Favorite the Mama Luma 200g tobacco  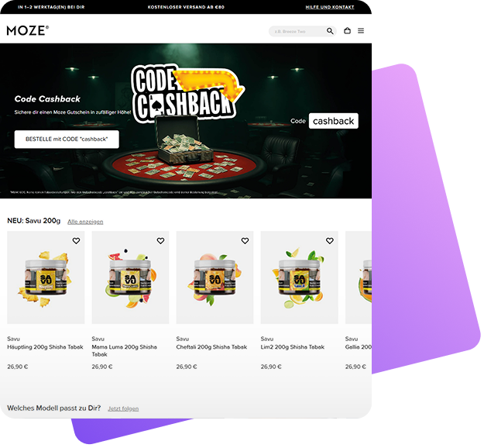pos(160,241)
